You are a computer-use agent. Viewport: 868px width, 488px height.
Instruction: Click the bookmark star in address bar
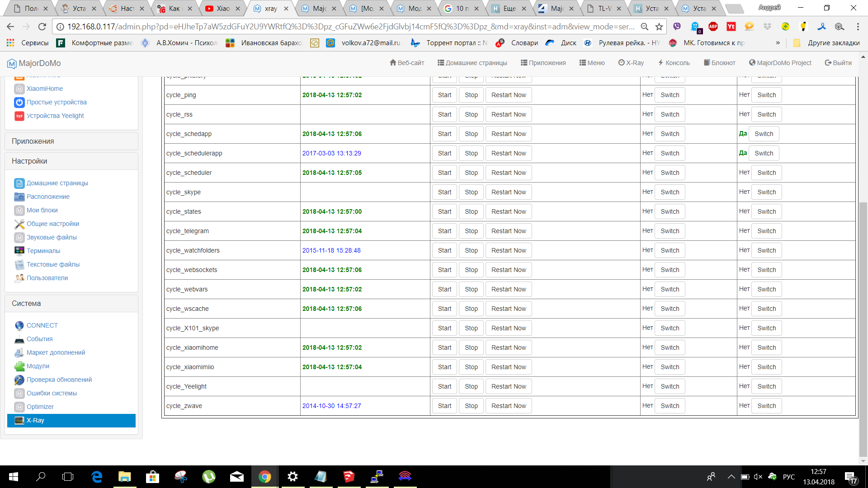click(x=659, y=27)
